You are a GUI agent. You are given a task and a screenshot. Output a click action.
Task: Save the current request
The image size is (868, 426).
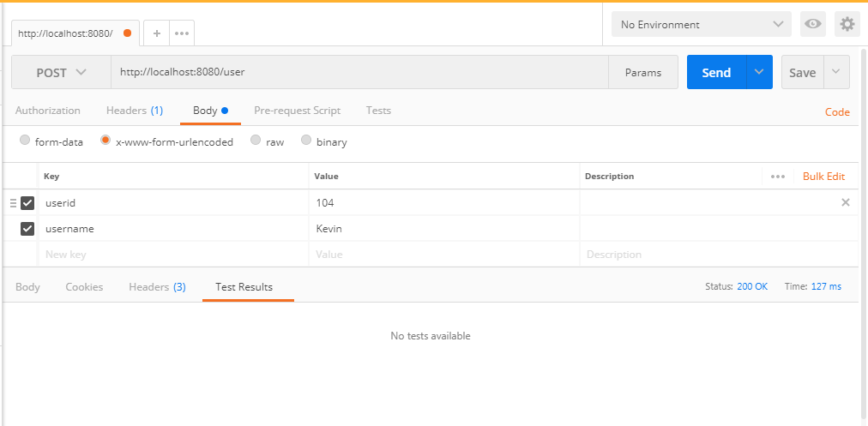802,72
